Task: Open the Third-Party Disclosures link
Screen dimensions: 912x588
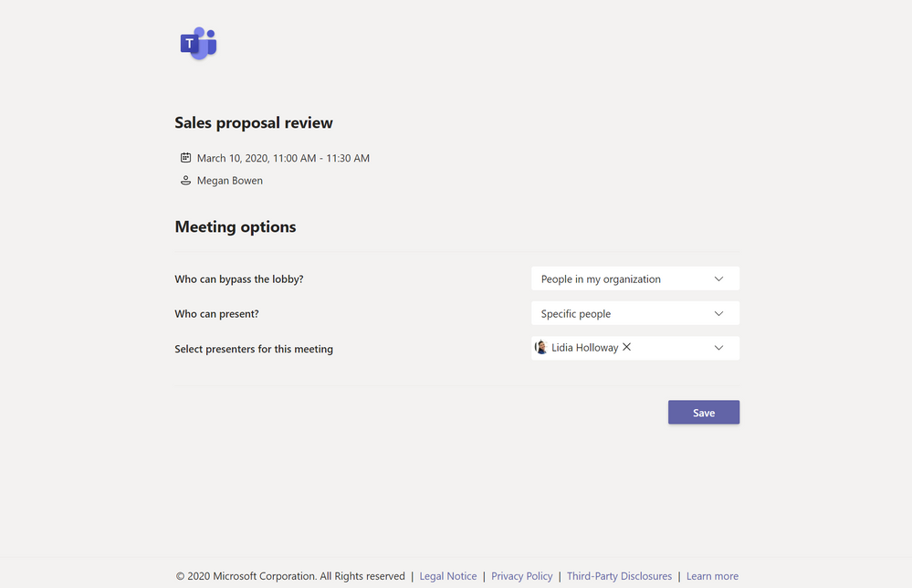Action: pyautogui.click(x=619, y=576)
